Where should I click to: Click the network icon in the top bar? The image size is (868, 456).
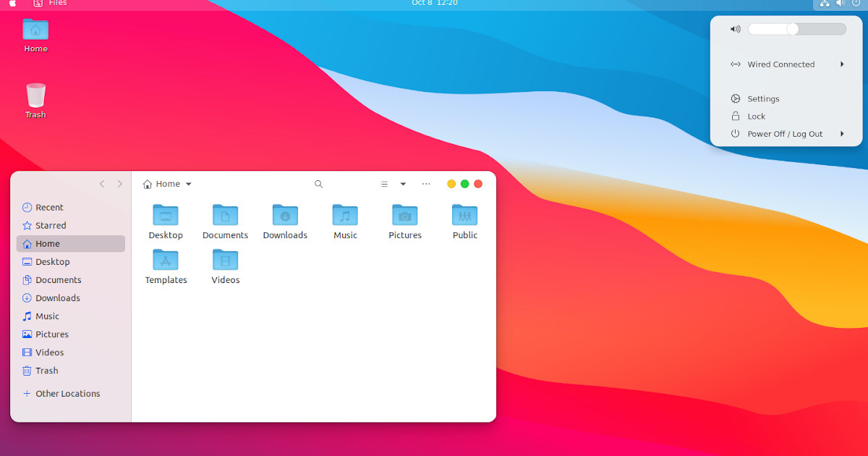[x=824, y=4]
